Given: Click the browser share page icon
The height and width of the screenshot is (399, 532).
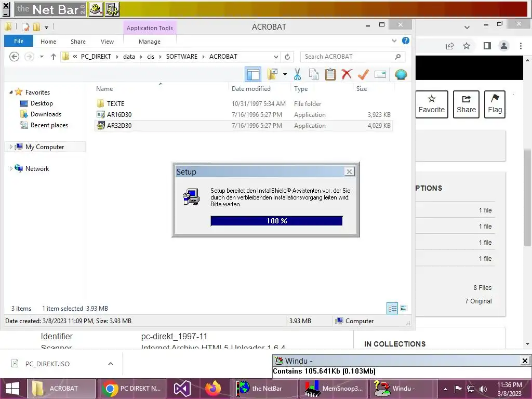Looking at the screenshot, I should [x=450, y=46].
